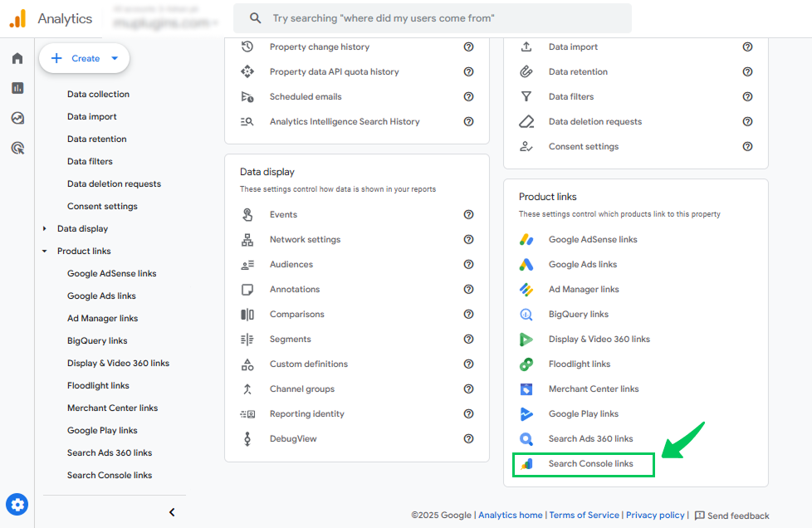Select Search Console links in sidebar
This screenshot has height=528, width=812.
click(x=110, y=475)
